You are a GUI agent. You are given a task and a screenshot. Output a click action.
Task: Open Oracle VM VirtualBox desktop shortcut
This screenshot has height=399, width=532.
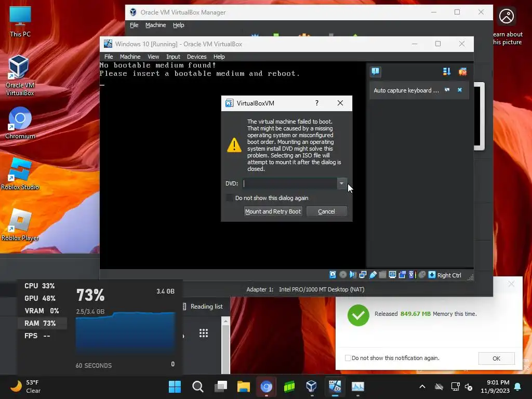20,75
